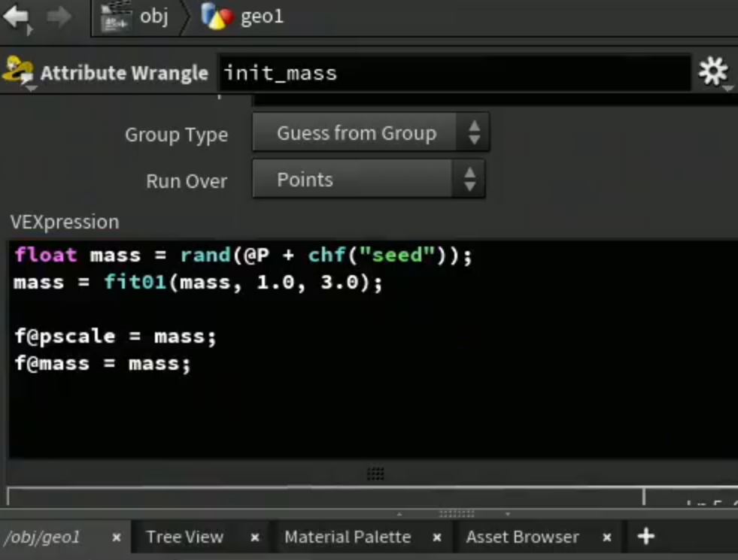Click the Group Type label
This screenshot has height=560, width=738.
coord(177,135)
